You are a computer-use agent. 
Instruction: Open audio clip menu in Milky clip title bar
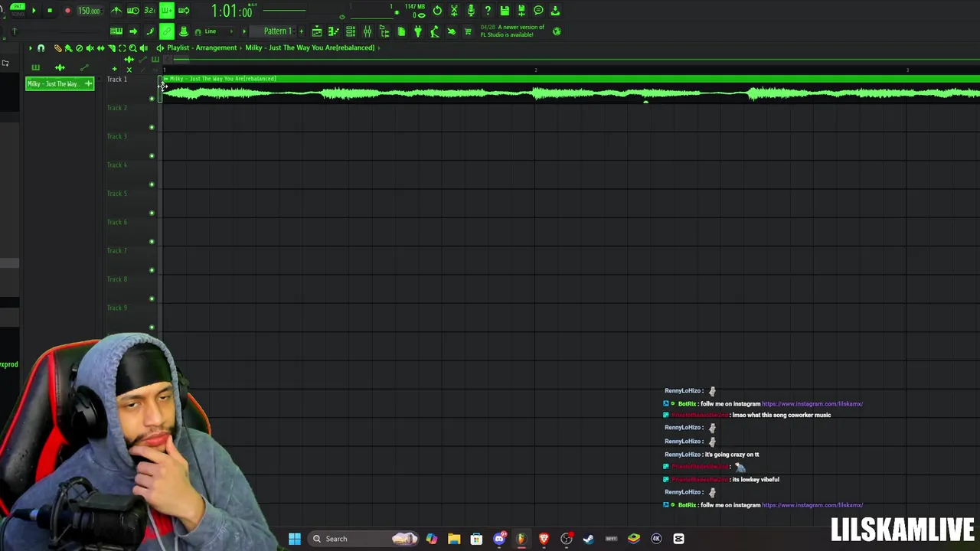[166, 79]
